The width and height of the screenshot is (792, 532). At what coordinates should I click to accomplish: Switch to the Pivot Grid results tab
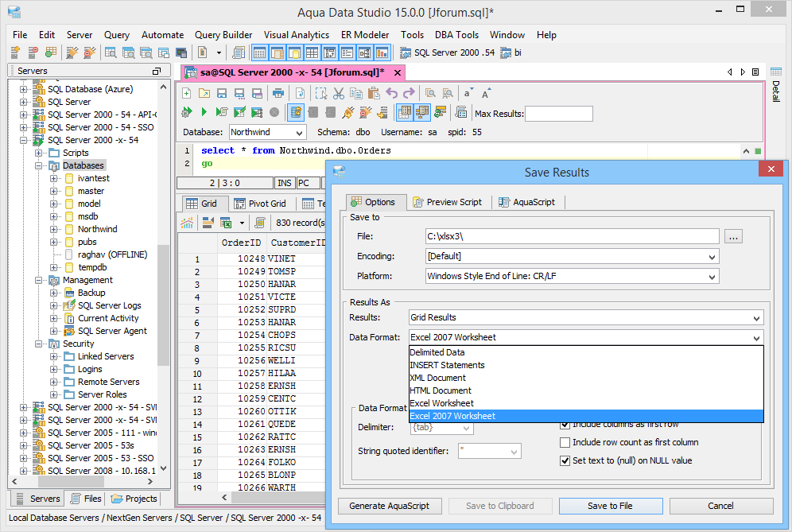(x=261, y=204)
